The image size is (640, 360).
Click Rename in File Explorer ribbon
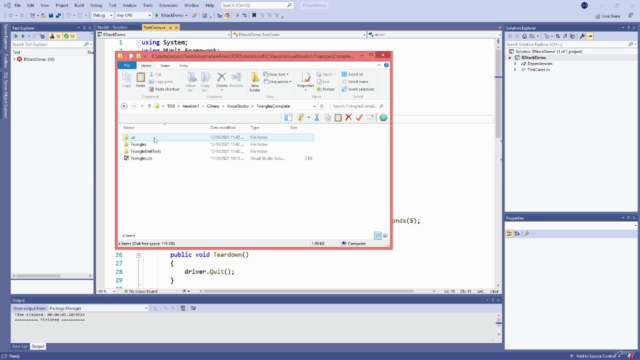pyautogui.click(x=236, y=80)
